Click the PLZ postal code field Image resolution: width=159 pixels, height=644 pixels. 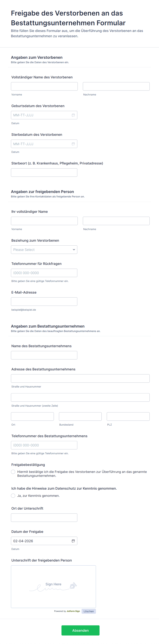tap(128, 417)
